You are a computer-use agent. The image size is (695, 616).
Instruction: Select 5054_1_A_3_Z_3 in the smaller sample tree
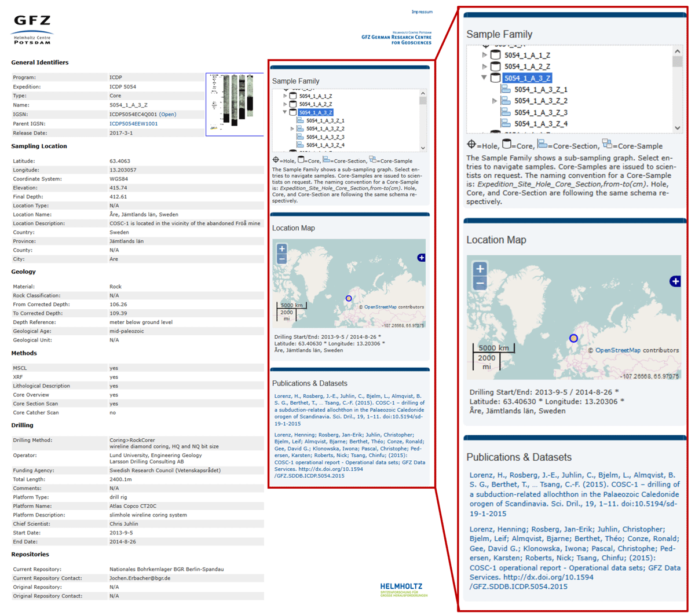[325, 137]
